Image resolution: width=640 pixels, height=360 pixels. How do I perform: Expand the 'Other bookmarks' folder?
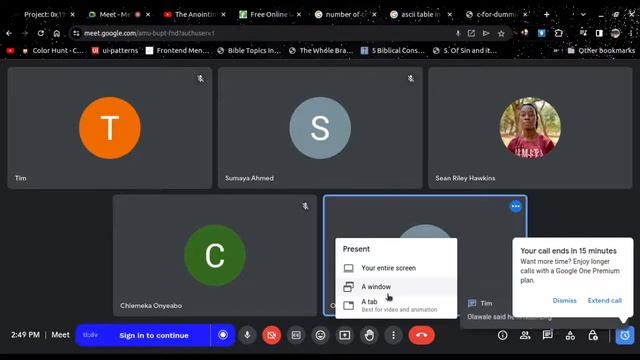601,51
